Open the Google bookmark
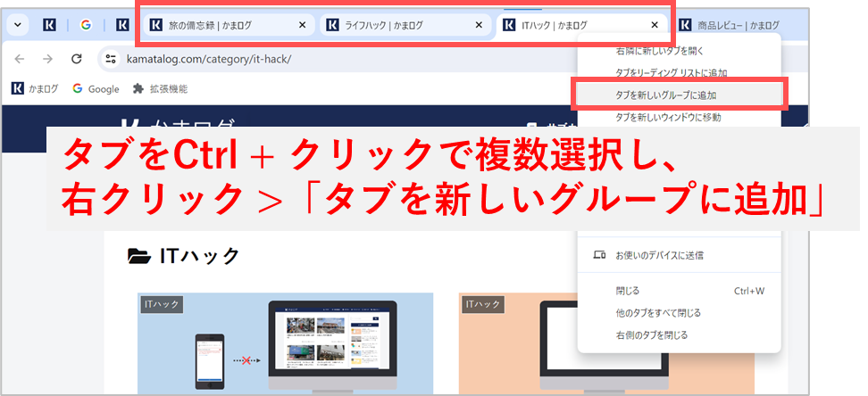 96,88
